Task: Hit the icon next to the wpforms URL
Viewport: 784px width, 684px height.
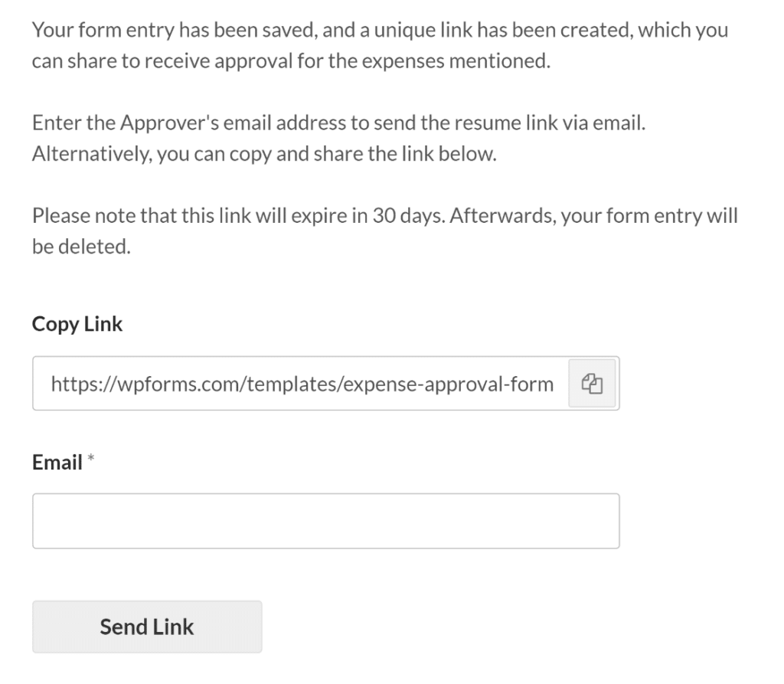Action: pos(591,383)
